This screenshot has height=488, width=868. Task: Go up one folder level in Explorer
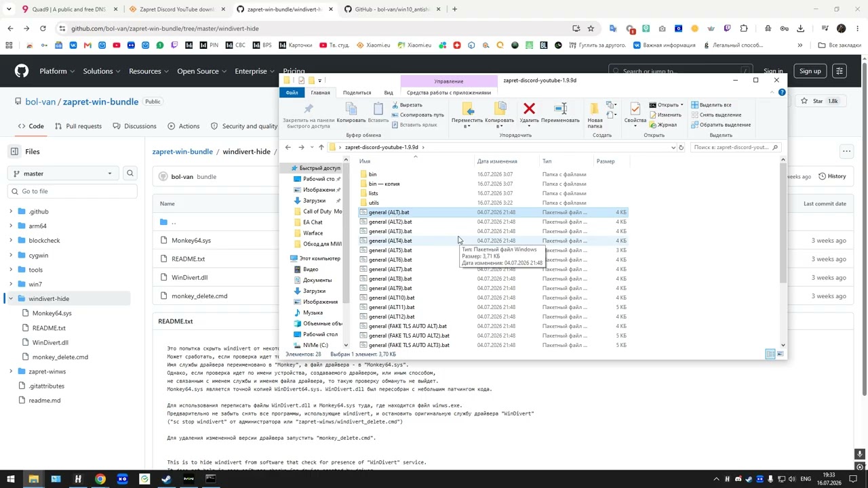click(x=321, y=147)
